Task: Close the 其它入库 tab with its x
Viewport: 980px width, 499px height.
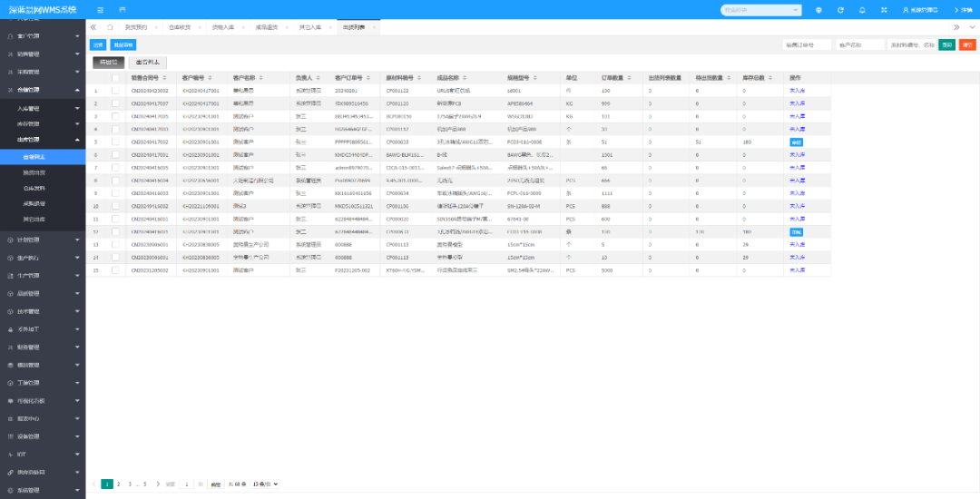Action: pyautogui.click(x=330, y=27)
